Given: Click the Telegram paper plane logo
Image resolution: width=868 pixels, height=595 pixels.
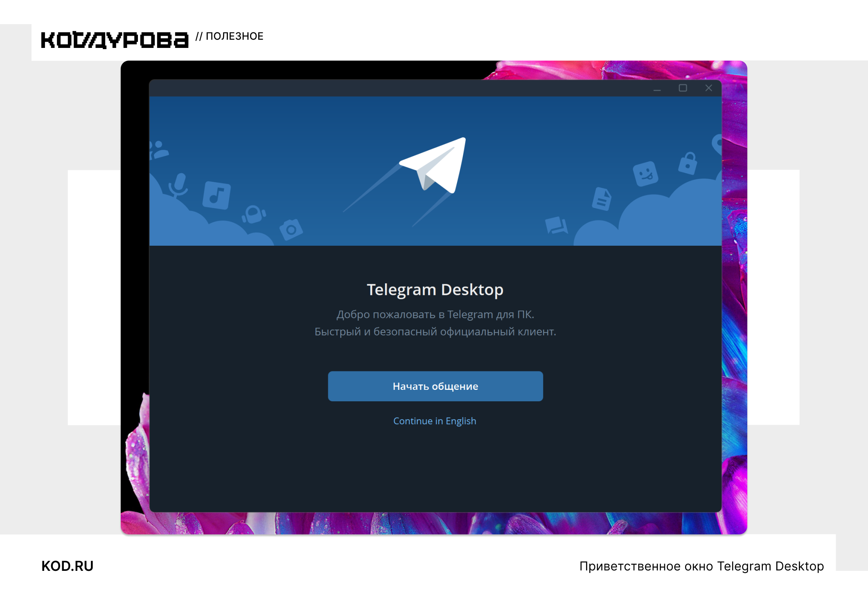Looking at the screenshot, I should [433, 165].
